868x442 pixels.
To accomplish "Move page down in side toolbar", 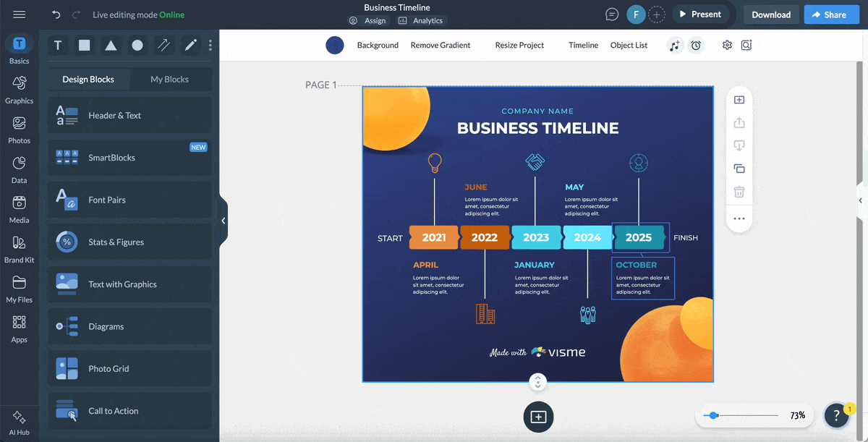I will [x=739, y=145].
